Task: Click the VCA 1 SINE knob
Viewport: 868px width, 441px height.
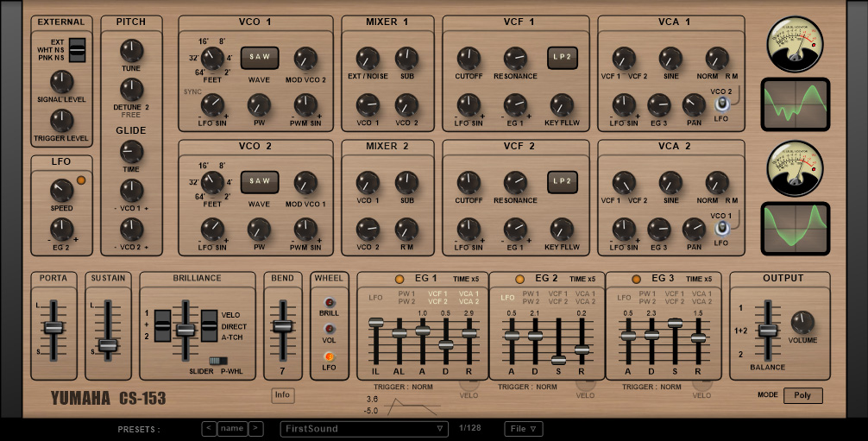Action: 670,58
